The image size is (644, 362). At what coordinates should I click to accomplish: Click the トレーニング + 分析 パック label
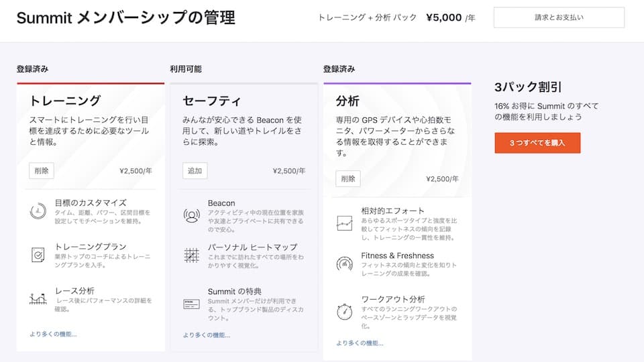tap(367, 17)
